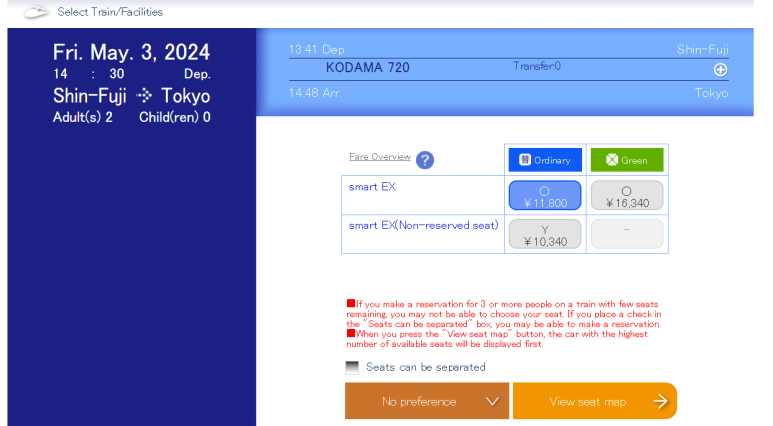Select the Green car class header
The width and height of the screenshot is (773, 426).
(x=627, y=160)
